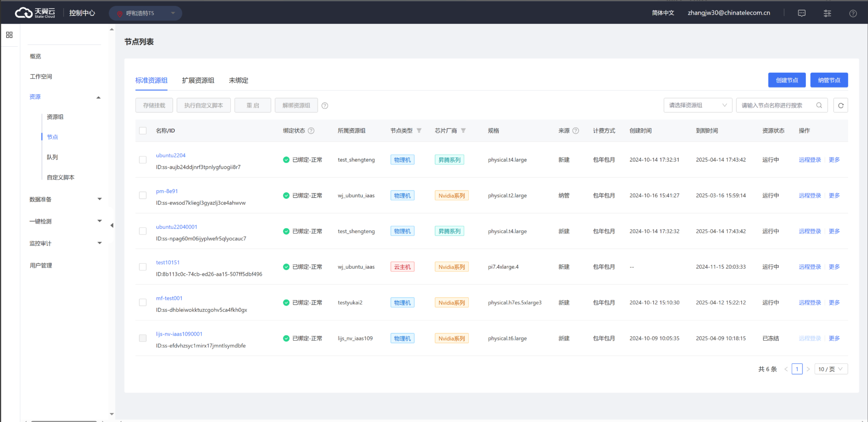Switch to the 扩展资源组 tab

[198, 81]
